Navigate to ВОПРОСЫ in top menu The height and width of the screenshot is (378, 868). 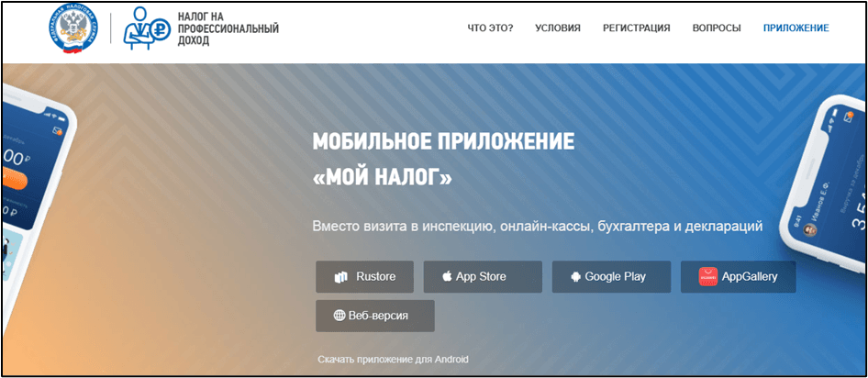(718, 28)
